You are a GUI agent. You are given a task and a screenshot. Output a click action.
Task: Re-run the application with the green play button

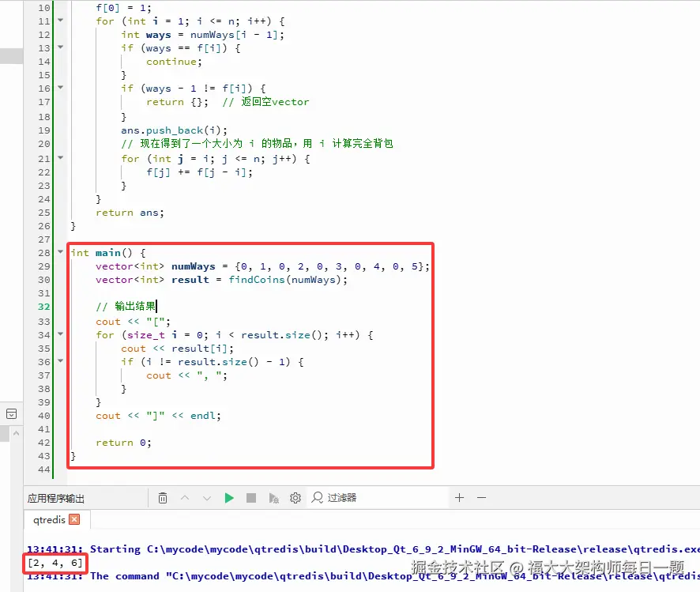click(x=229, y=498)
